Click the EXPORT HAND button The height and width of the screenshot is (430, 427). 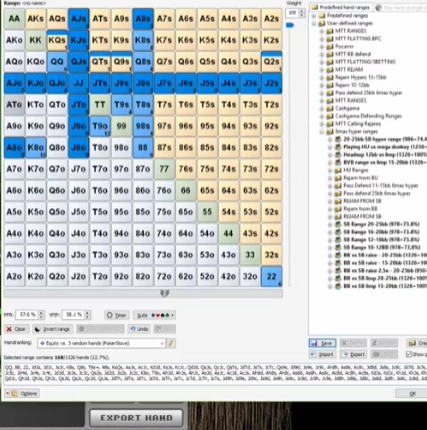[x=136, y=418]
